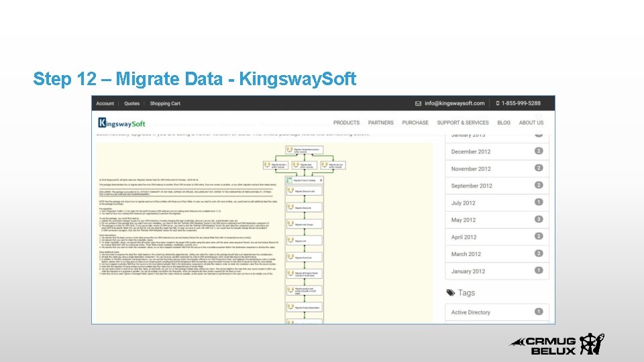Viewport: 644px width, 362px height.
Task: Click the count badge for July 2012
Action: pos(539,202)
